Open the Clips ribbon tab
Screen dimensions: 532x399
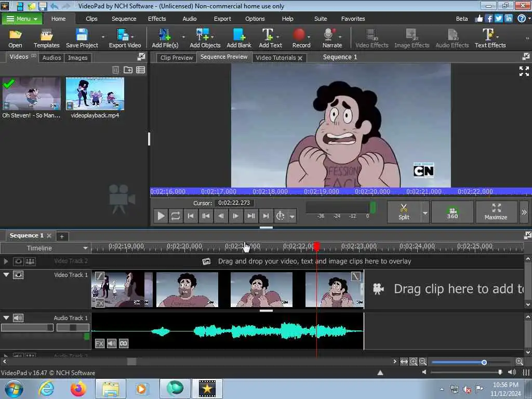pyautogui.click(x=91, y=19)
